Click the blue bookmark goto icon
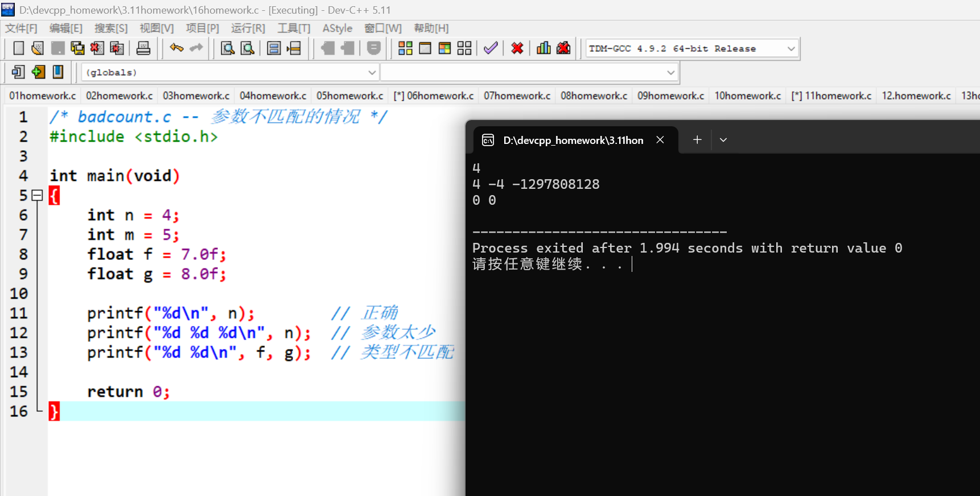This screenshot has width=980, height=496. point(58,72)
